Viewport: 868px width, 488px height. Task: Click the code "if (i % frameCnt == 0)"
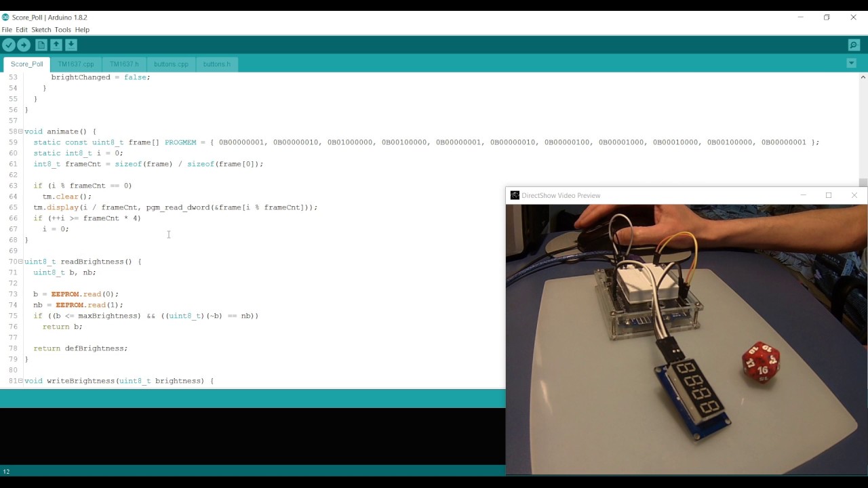(x=83, y=186)
